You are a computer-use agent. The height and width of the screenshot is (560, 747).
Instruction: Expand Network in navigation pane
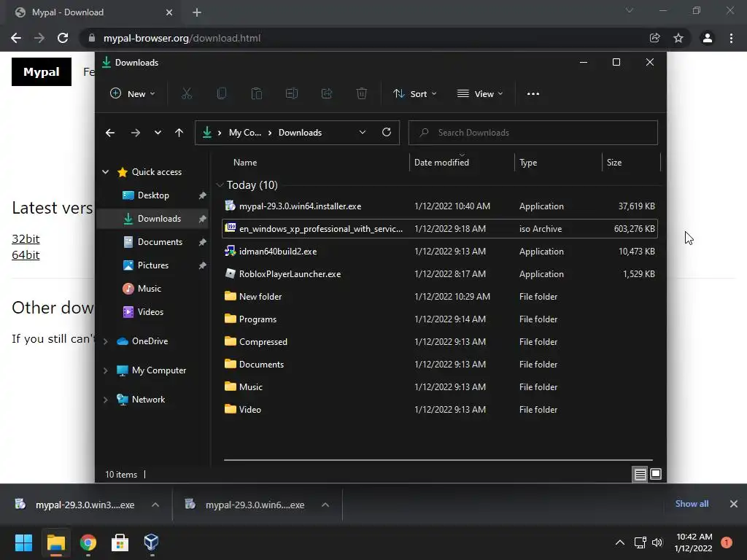click(x=105, y=400)
